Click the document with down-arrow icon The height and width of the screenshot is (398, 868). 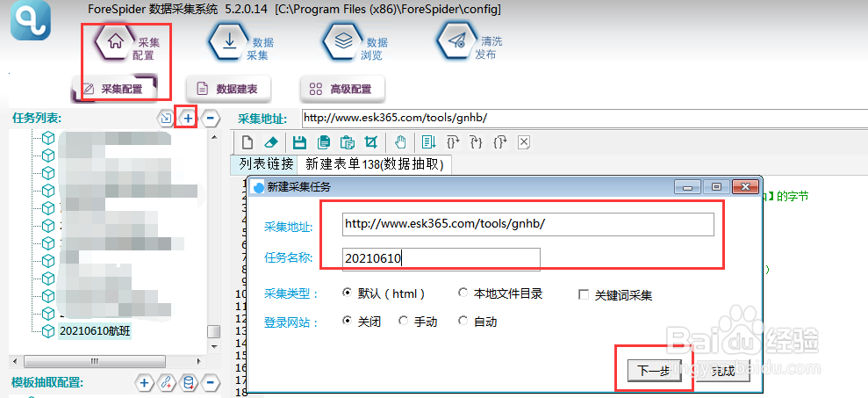click(428, 142)
